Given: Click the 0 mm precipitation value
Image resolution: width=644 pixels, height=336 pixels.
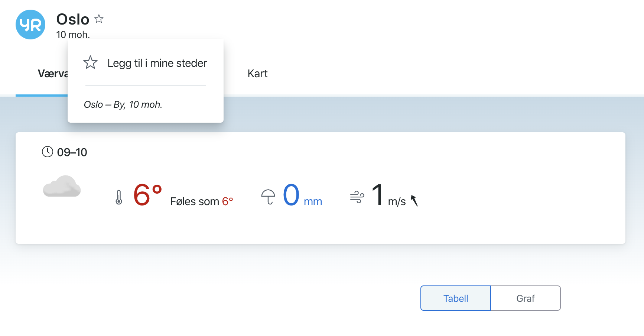Looking at the screenshot, I should coord(302,196).
